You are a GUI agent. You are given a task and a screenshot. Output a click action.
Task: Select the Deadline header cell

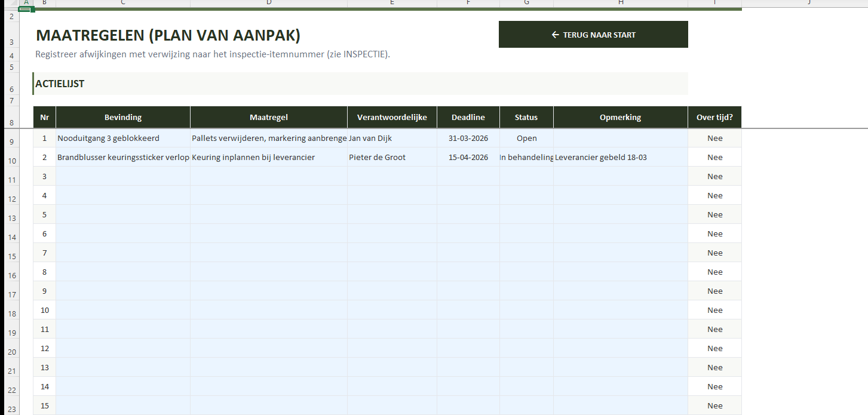(x=468, y=117)
